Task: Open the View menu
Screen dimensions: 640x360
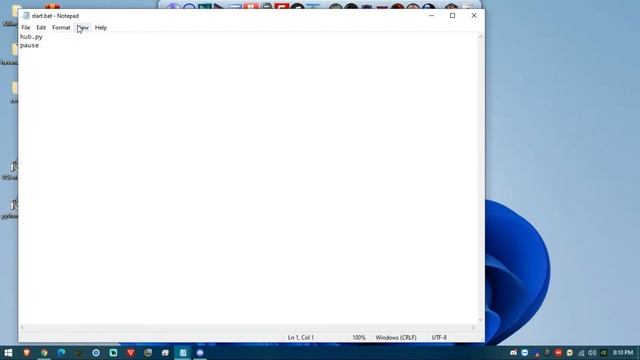Action: [x=83, y=28]
